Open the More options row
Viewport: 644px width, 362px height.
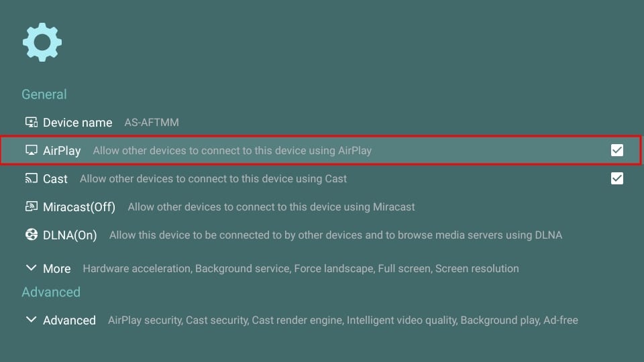(x=57, y=269)
